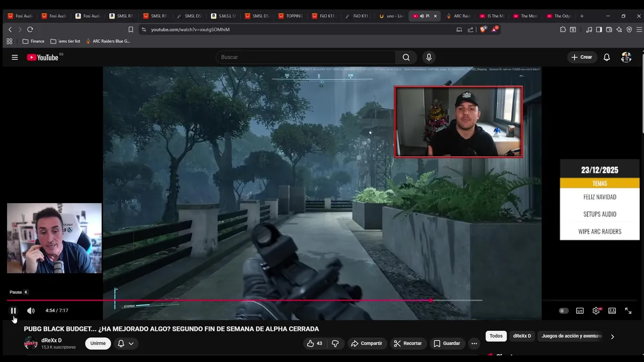Switch to the ARC Raid tab
This screenshot has height=362, width=644.
[x=458, y=16]
